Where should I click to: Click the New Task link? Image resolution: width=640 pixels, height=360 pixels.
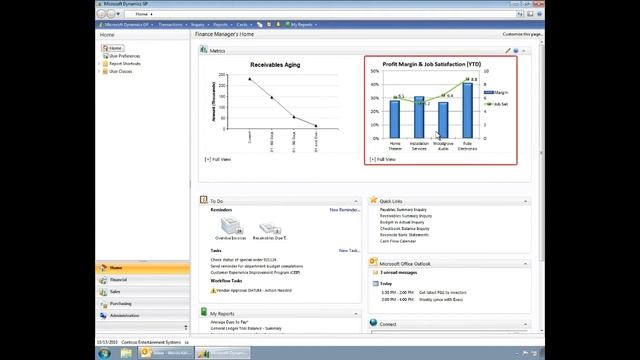(x=349, y=251)
